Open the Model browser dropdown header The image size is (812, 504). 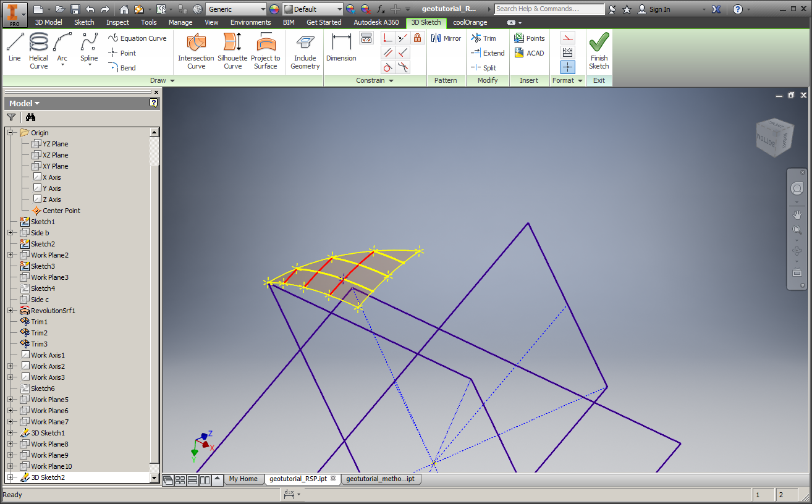(x=25, y=103)
